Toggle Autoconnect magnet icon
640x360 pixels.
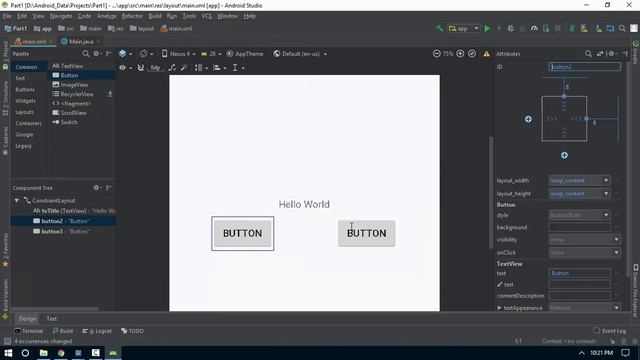[x=140, y=68]
